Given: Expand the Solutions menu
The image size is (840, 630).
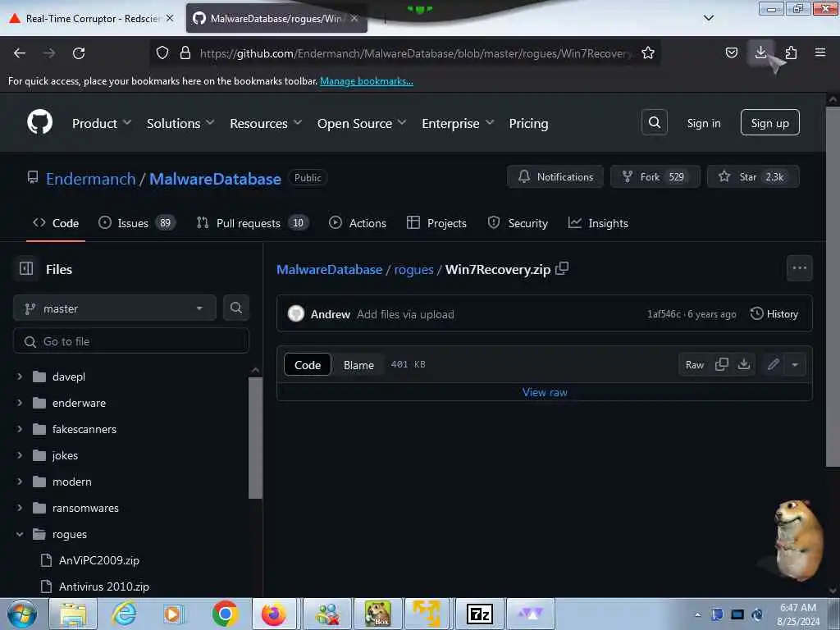Looking at the screenshot, I should click(x=180, y=123).
